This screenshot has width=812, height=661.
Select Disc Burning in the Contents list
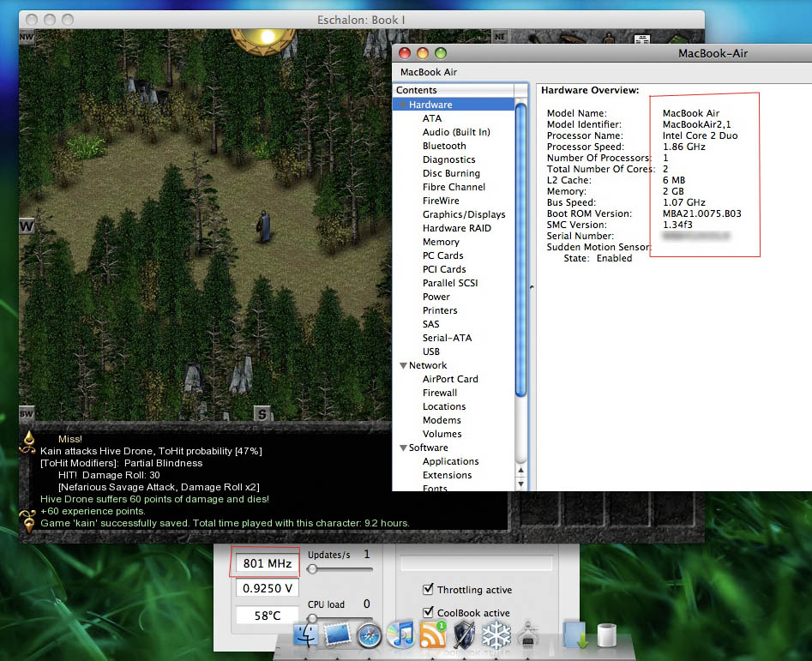click(451, 173)
